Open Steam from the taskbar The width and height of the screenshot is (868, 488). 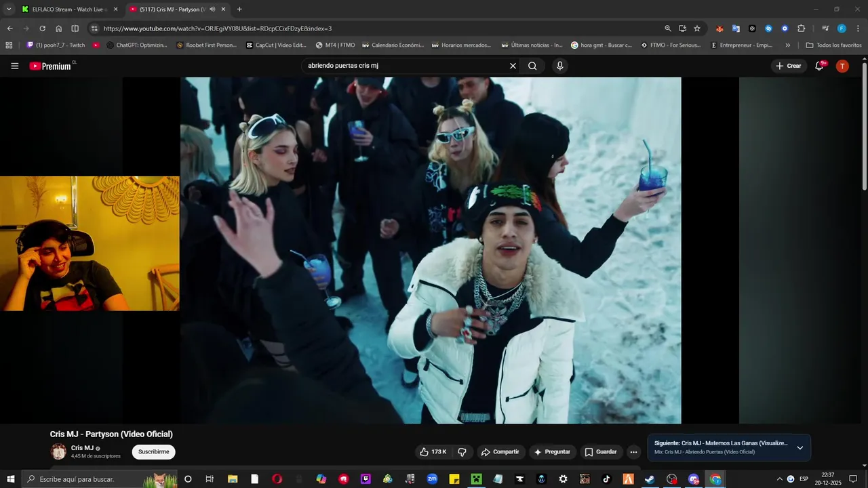[650, 479]
